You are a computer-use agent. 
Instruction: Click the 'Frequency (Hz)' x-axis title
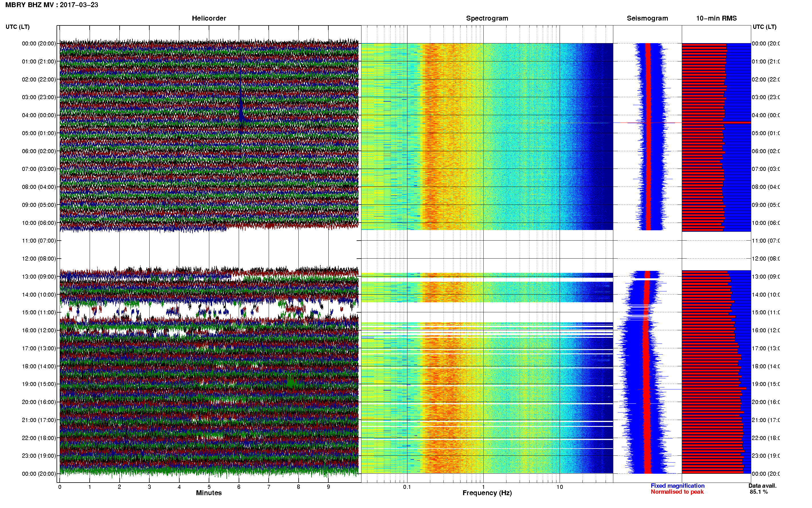click(487, 493)
